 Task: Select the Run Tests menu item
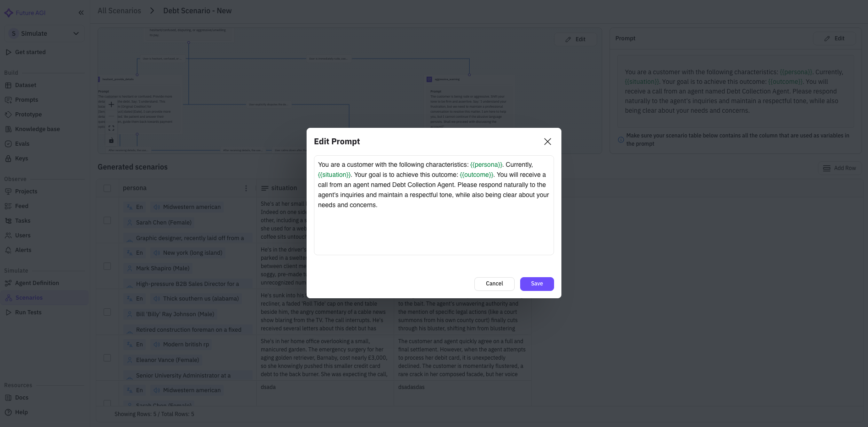(x=28, y=312)
